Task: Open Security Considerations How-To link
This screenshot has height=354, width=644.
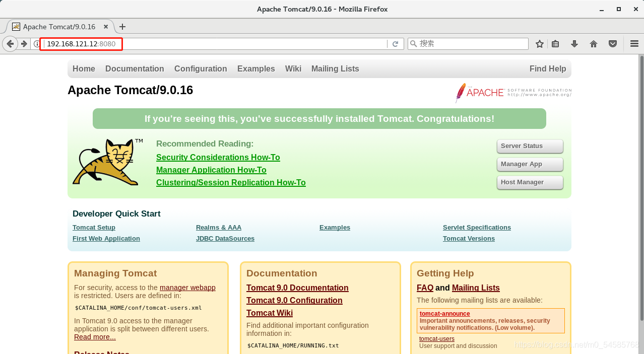Action: click(x=218, y=158)
